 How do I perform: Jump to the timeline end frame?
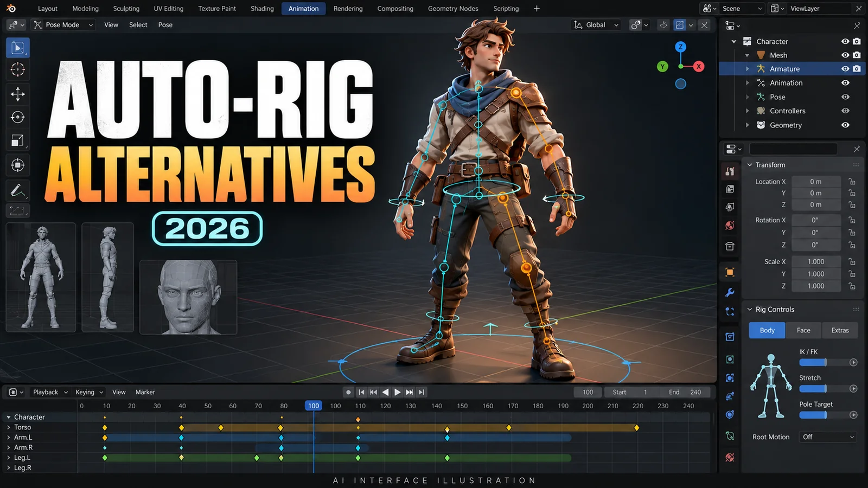(422, 392)
